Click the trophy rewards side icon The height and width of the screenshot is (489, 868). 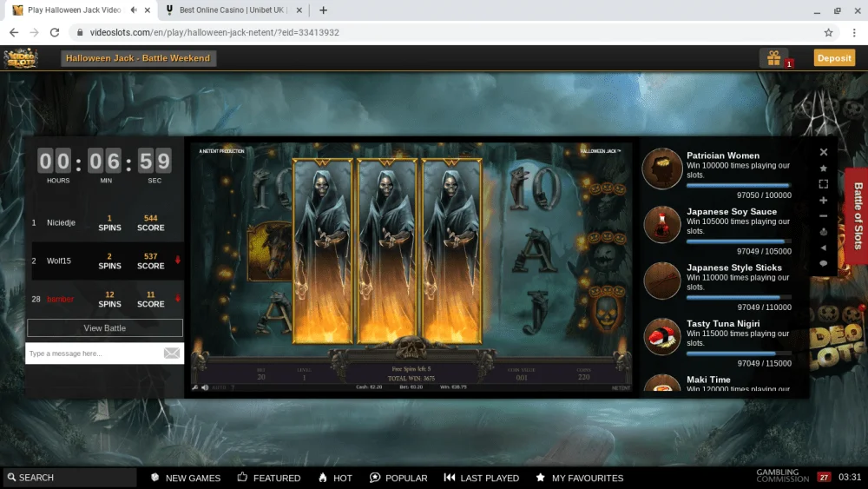tap(824, 232)
